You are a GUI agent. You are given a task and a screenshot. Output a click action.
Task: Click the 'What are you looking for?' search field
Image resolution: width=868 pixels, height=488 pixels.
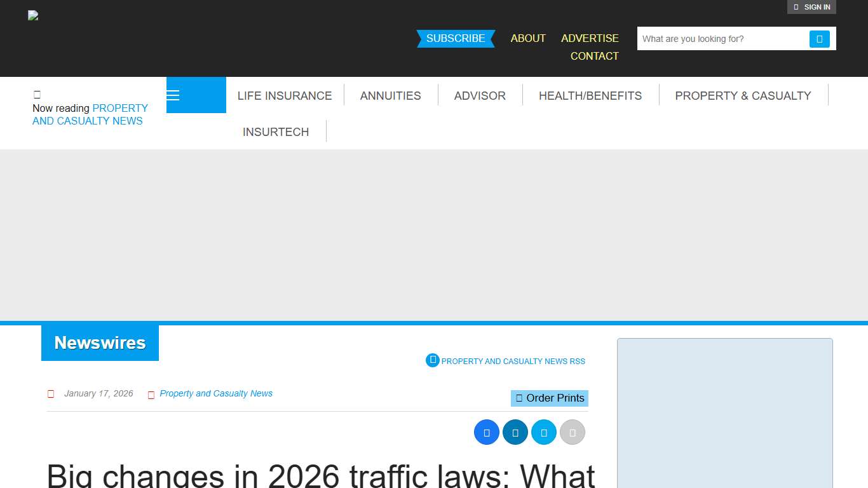pos(718,39)
